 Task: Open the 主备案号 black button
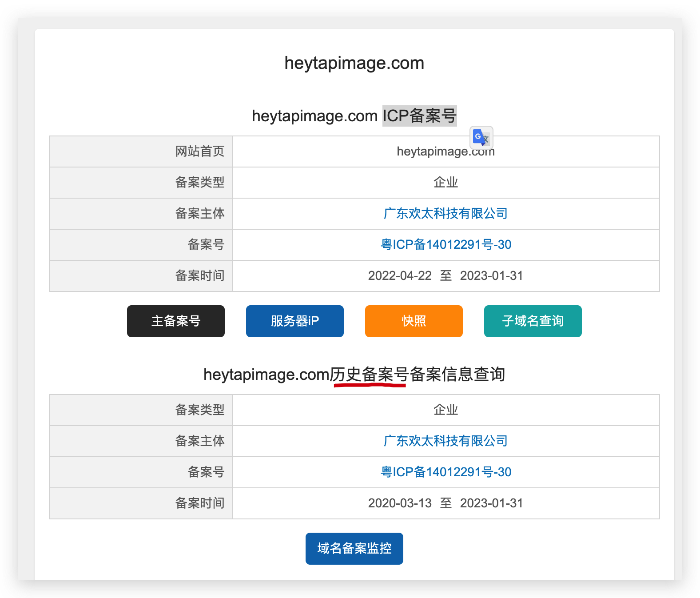click(x=176, y=321)
